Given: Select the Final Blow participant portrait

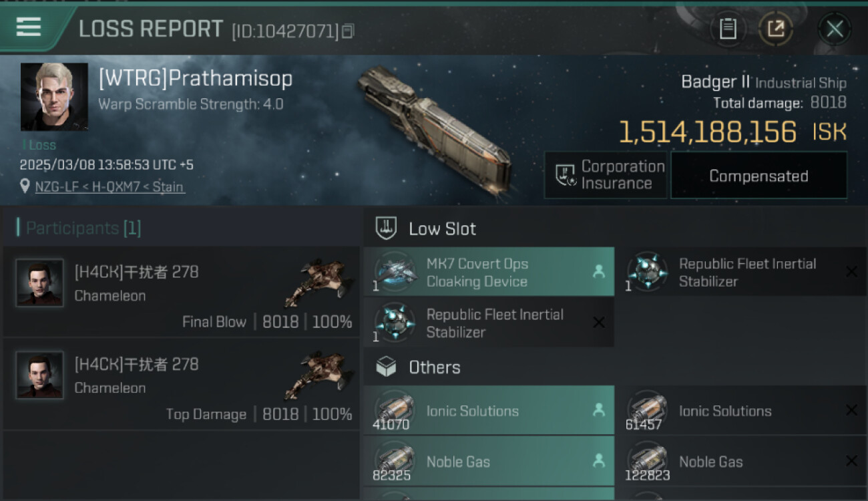Looking at the screenshot, I should coord(40,283).
